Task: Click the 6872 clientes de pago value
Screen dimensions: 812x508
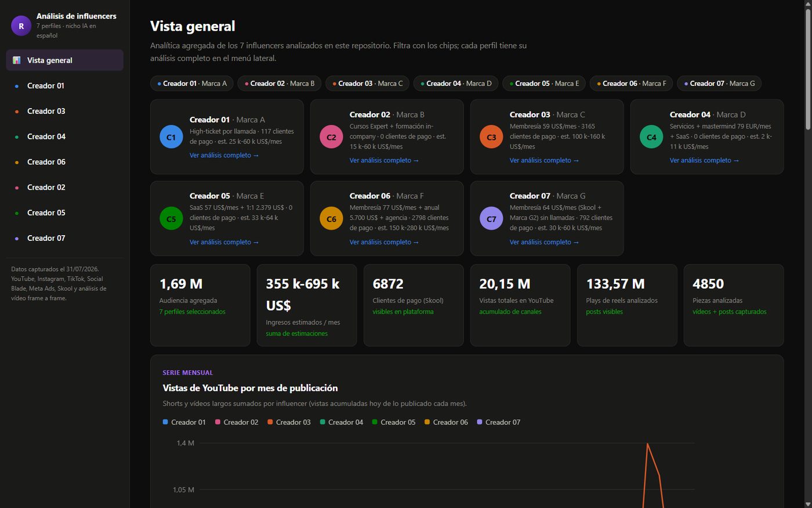Action: pyautogui.click(x=388, y=284)
